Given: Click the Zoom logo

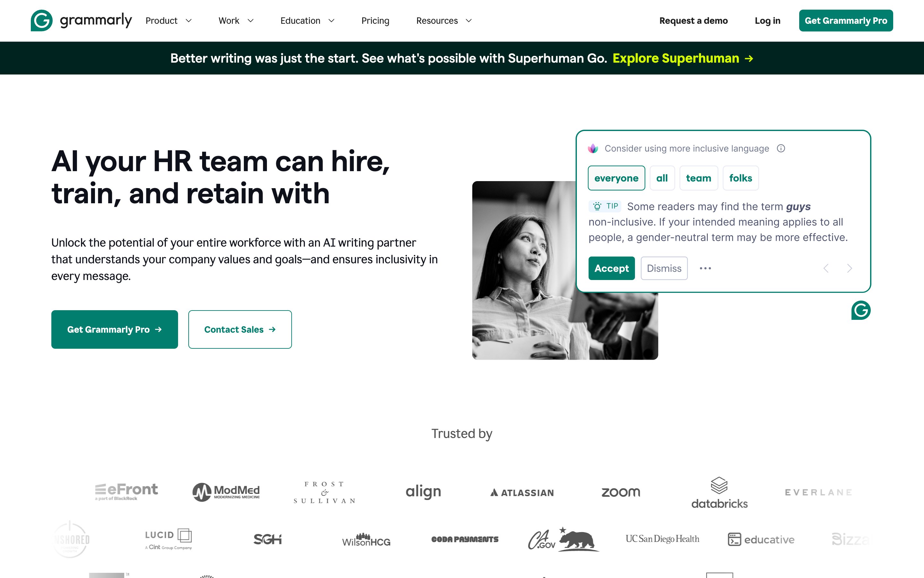Looking at the screenshot, I should coord(621,492).
